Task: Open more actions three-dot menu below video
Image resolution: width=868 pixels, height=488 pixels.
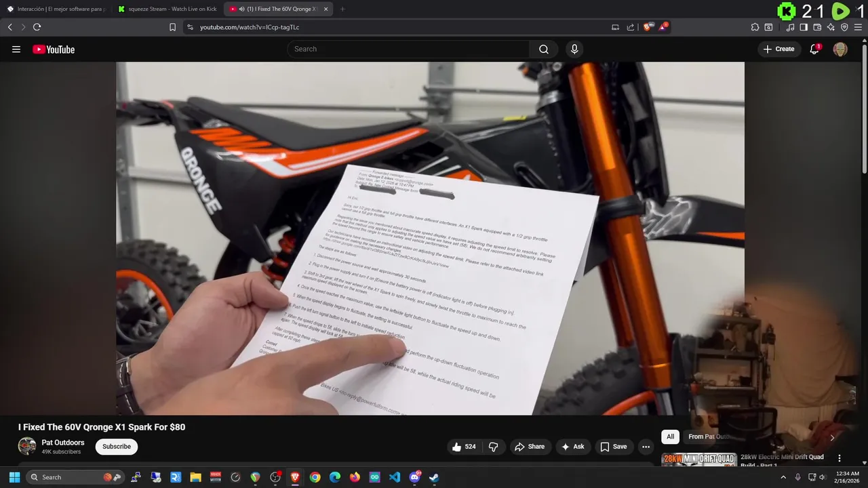Action: [x=646, y=447]
